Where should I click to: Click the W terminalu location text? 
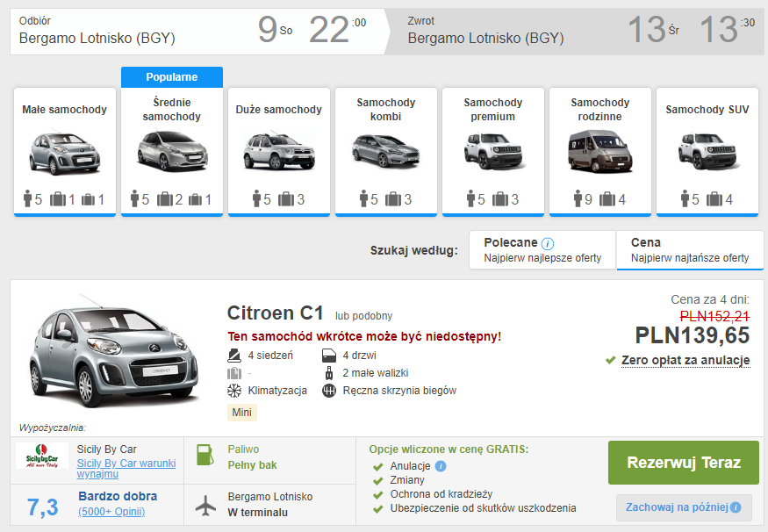click(258, 513)
